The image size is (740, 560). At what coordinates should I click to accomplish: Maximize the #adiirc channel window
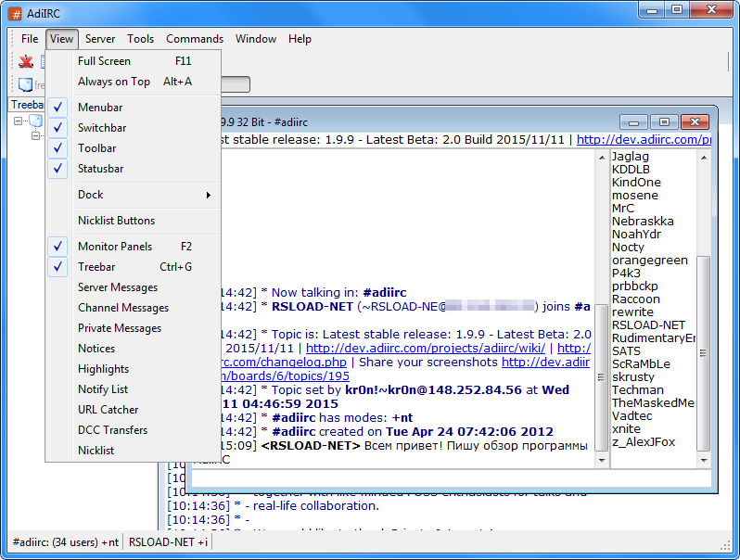(664, 122)
